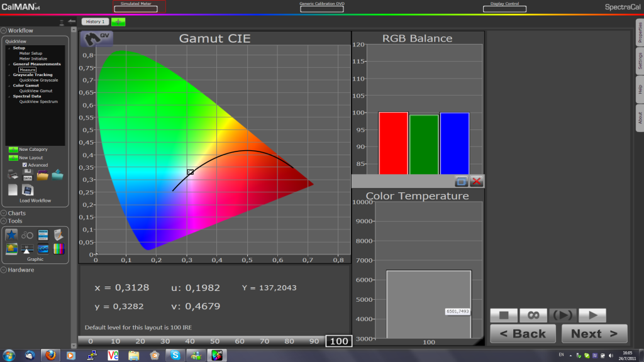Select level 100 on IRE bar
The image size is (644, 362).
(x=339, y=341)
